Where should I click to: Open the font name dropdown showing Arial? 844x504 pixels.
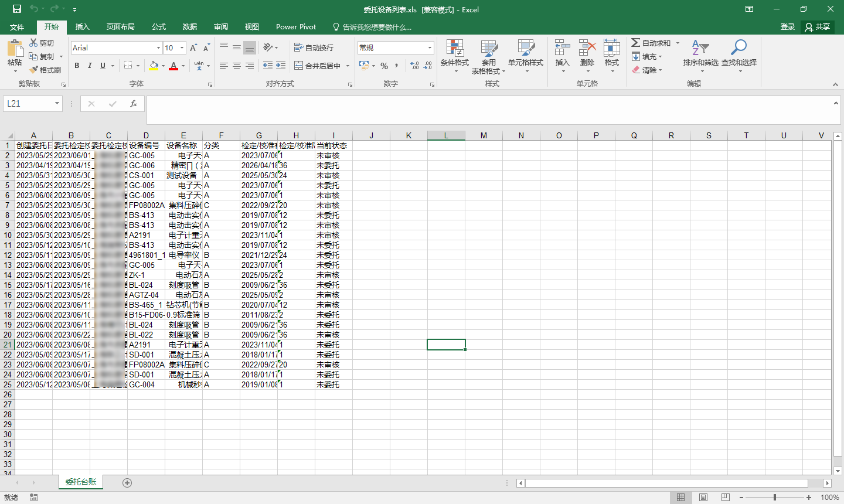158,47
